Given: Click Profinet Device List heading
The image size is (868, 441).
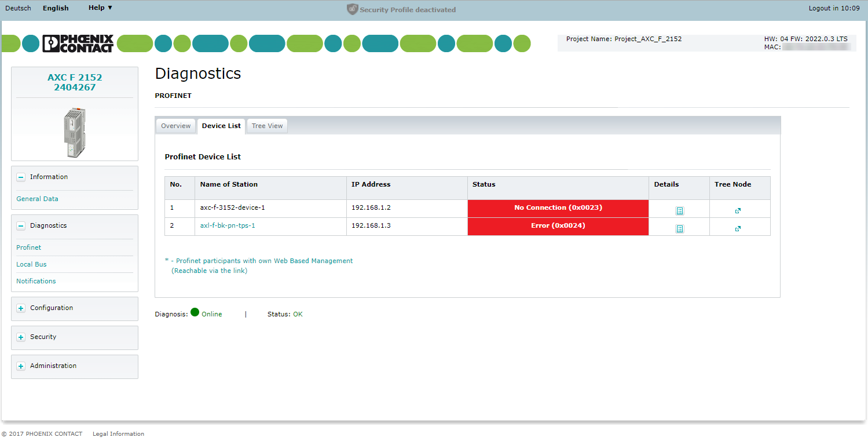Looking at the screenshot, I should point(203,157).
